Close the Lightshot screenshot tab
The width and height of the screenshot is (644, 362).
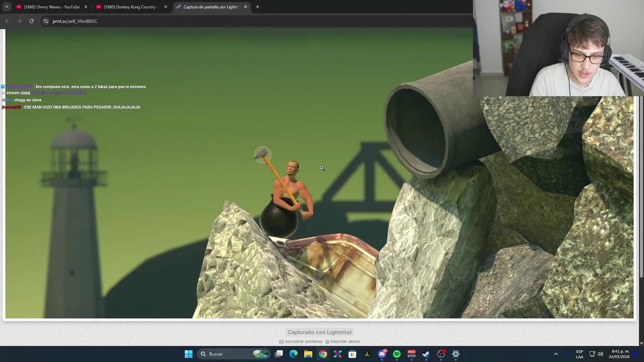246,7
